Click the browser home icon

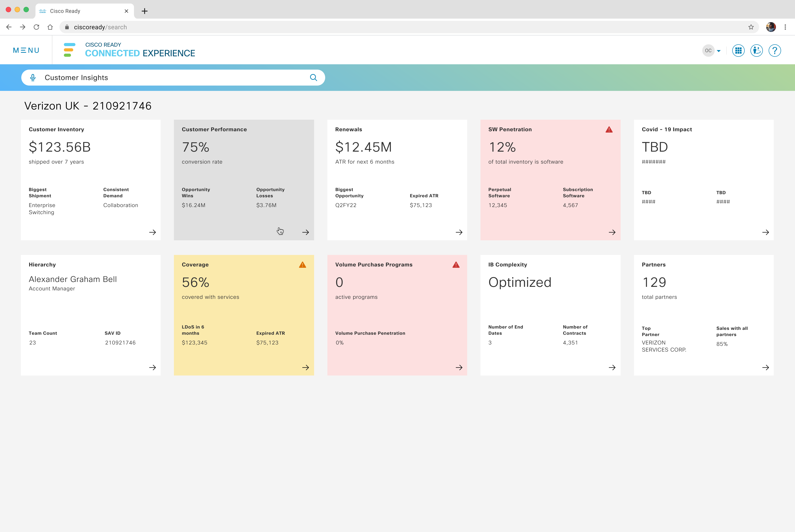pyautogui.click(x=50, y=27)
